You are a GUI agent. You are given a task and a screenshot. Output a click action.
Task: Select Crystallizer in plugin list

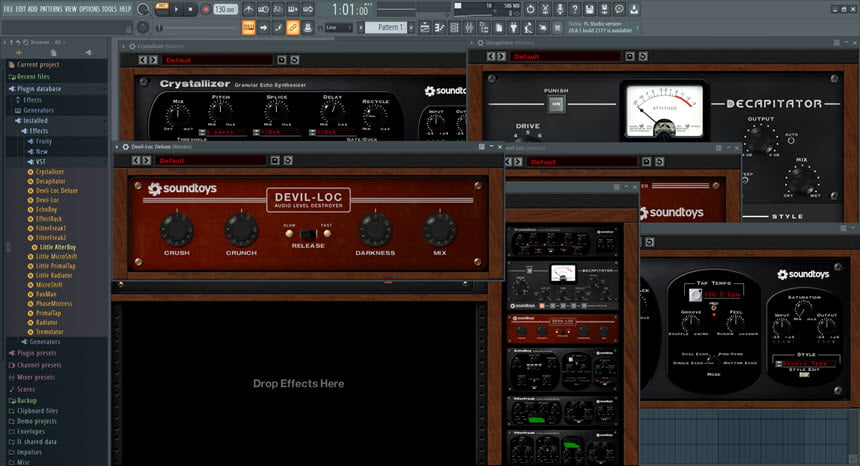tap(49, 172)
